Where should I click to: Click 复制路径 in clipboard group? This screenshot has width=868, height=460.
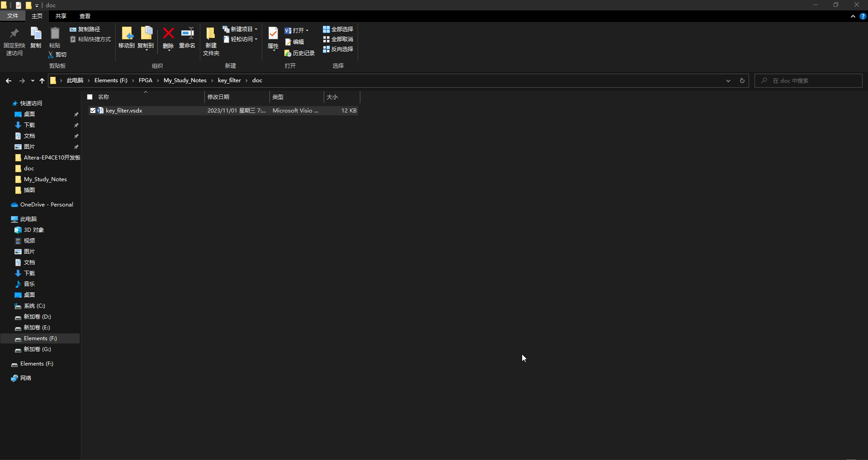click(x=85, y=29)
